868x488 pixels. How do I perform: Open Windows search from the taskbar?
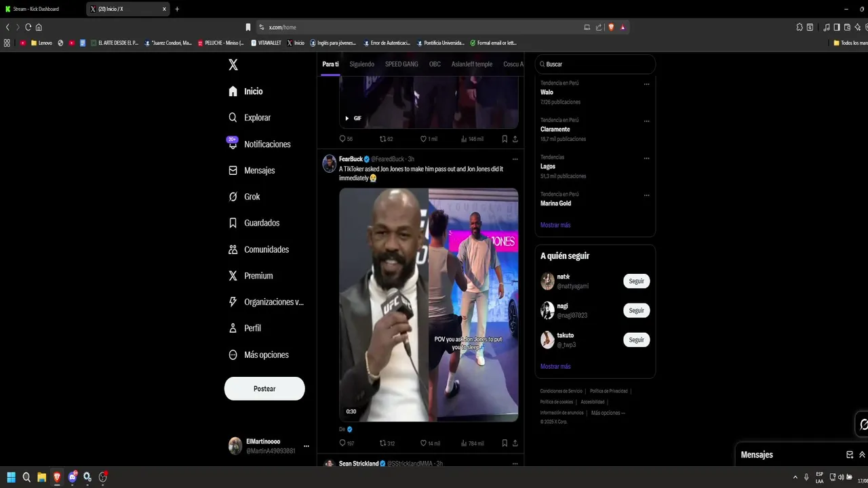26,477
